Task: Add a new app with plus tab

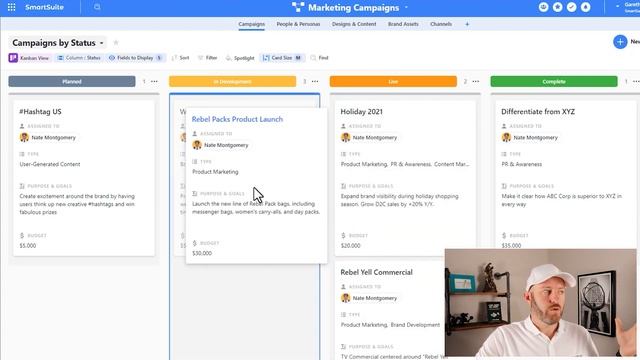Action: pos(467,24)
